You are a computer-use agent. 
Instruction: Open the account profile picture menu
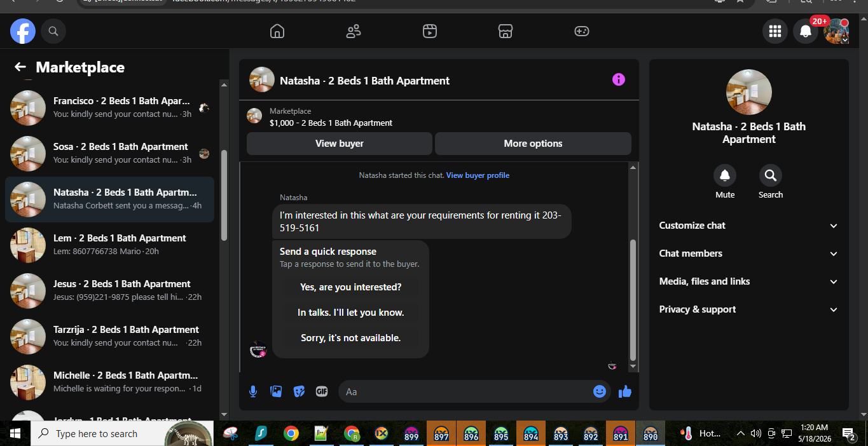coord(836,31)
